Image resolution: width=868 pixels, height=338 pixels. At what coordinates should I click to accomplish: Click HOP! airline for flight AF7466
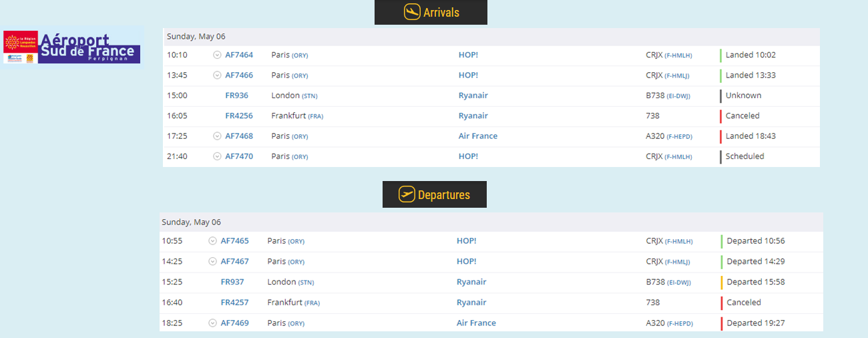pyautogui.click(x=468, y=75)
